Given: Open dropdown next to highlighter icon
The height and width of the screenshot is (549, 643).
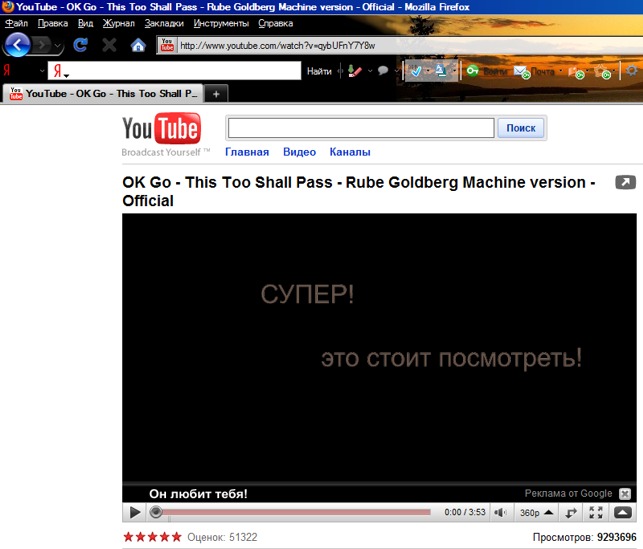Looking at the screenshot, I should pos(370,71).
